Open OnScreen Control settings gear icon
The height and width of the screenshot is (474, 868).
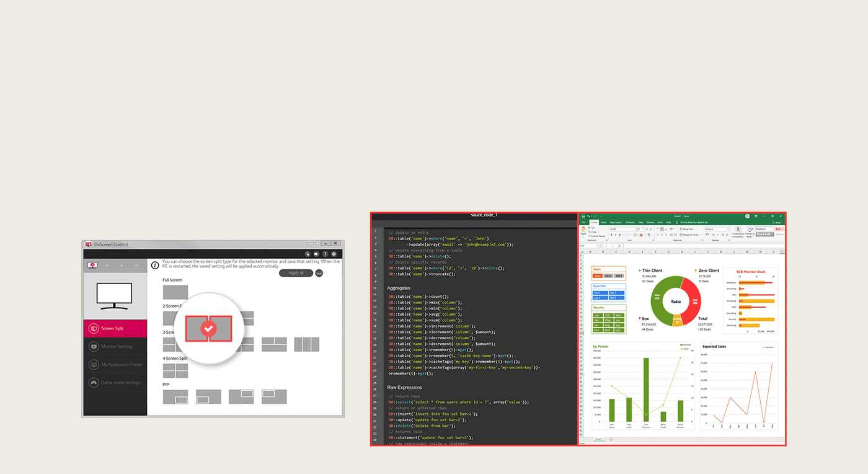point(334,254)
